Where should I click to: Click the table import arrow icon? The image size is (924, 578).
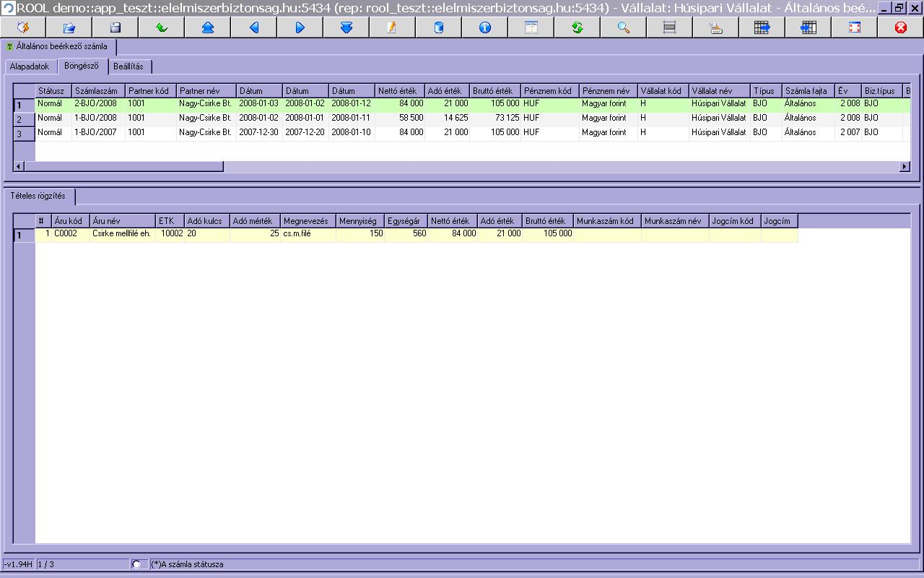coord(808,27)
